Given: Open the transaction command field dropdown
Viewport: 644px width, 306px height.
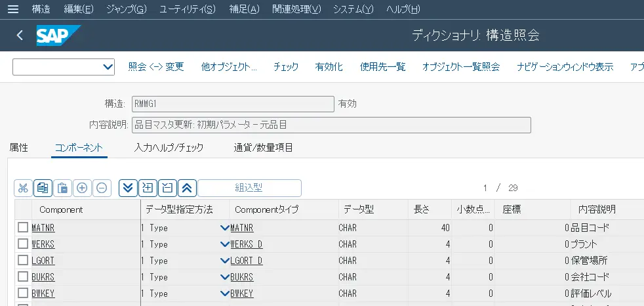Looking at the screenshot, I should click(x=108, y=67).
